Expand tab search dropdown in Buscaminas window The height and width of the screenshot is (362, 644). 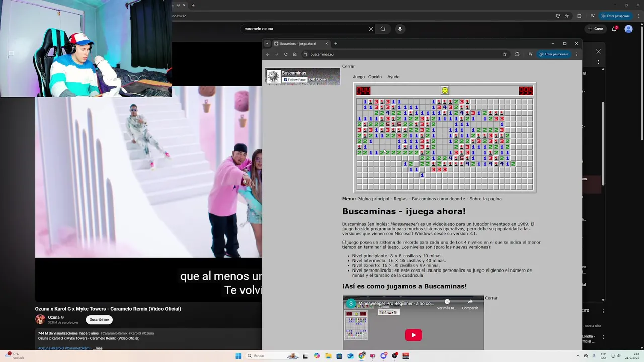267,44
